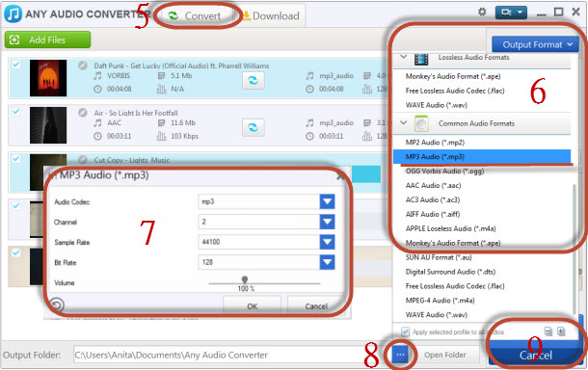Click the convert arrows icon for Daft Punk track
This screenshot has height=370, width=588.
[254, 80]
